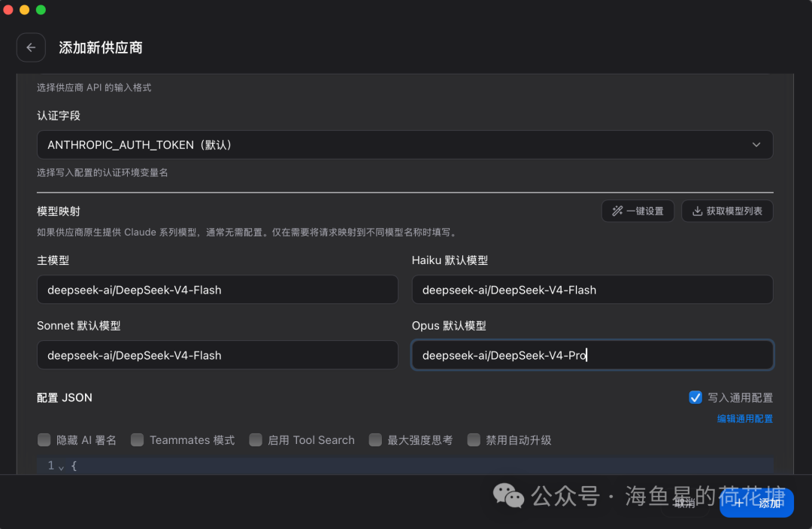Focus the Sonnet 默认模型 input field
The height and width of the screenshot is (529, 812).
click(x=217, y=355)
